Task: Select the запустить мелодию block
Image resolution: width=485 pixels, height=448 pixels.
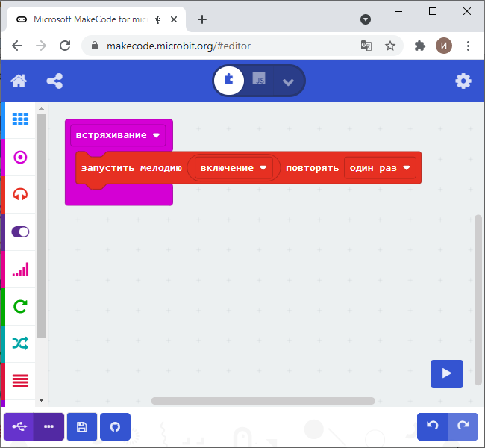Action: coord(131,168)
